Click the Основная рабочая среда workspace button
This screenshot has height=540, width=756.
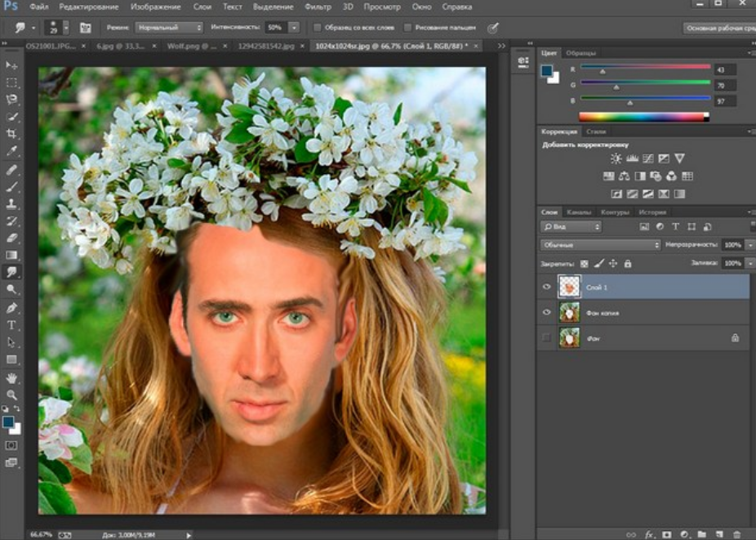click(x=718, y=28)
